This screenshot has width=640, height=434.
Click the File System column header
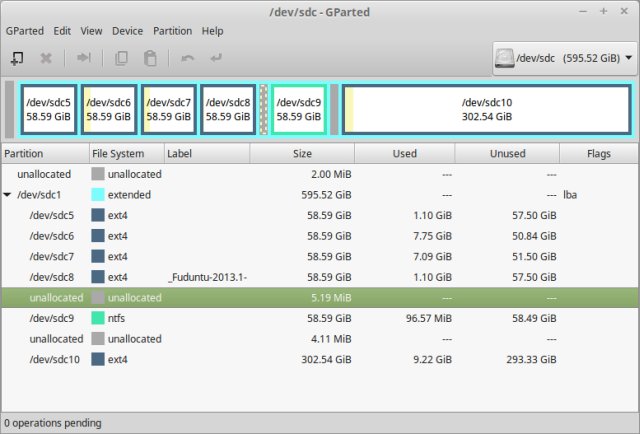(127, 154)
